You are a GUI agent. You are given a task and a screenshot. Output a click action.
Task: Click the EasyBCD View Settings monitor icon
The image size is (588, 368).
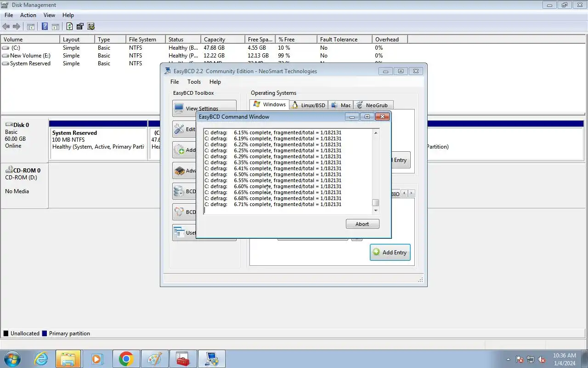179,109
